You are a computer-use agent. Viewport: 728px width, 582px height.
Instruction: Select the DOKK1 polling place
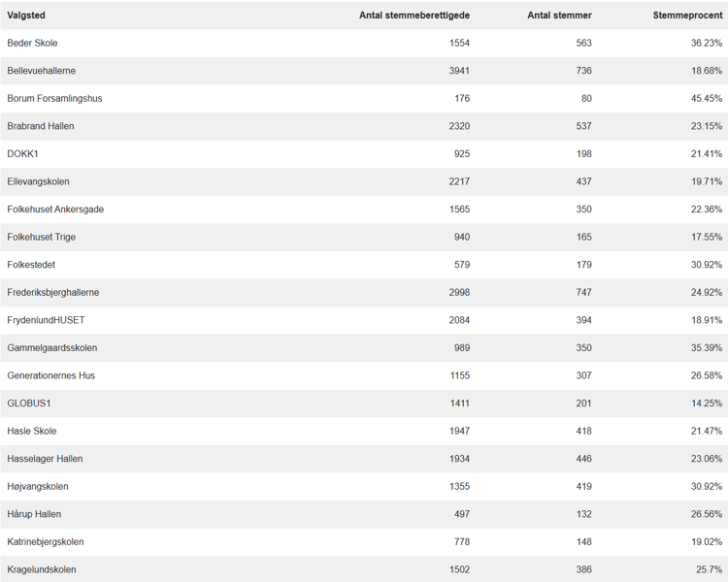(x=22, y=154)
